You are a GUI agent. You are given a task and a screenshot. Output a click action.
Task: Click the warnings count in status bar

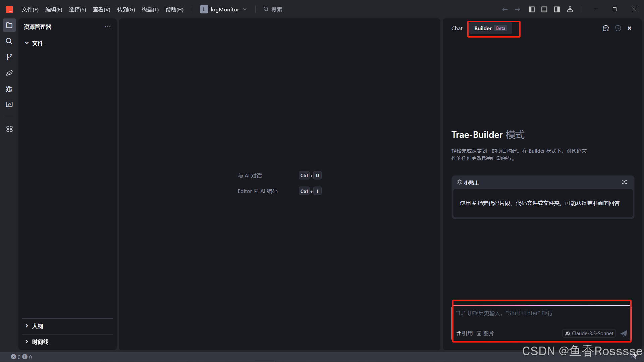pyautogui.click(x=27, y=357)
